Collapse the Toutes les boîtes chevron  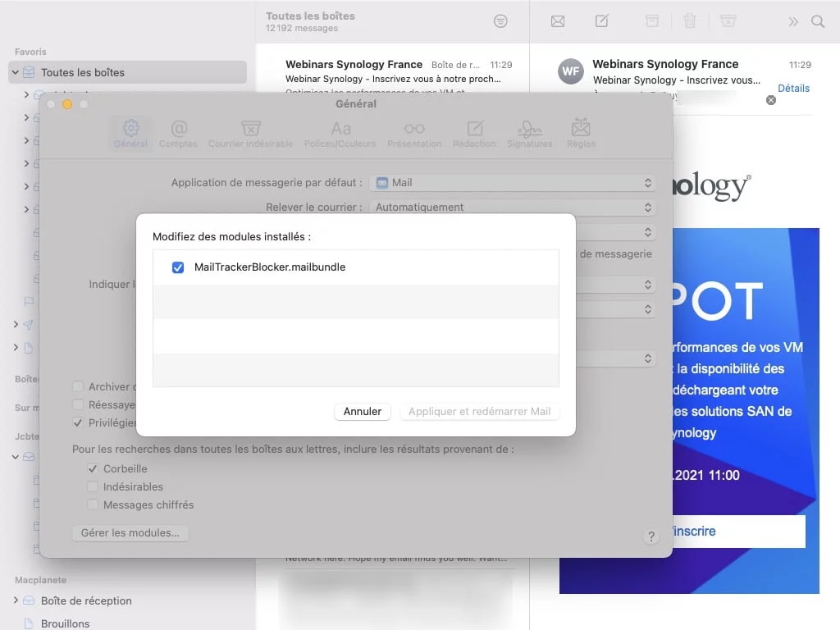[16, 72]
